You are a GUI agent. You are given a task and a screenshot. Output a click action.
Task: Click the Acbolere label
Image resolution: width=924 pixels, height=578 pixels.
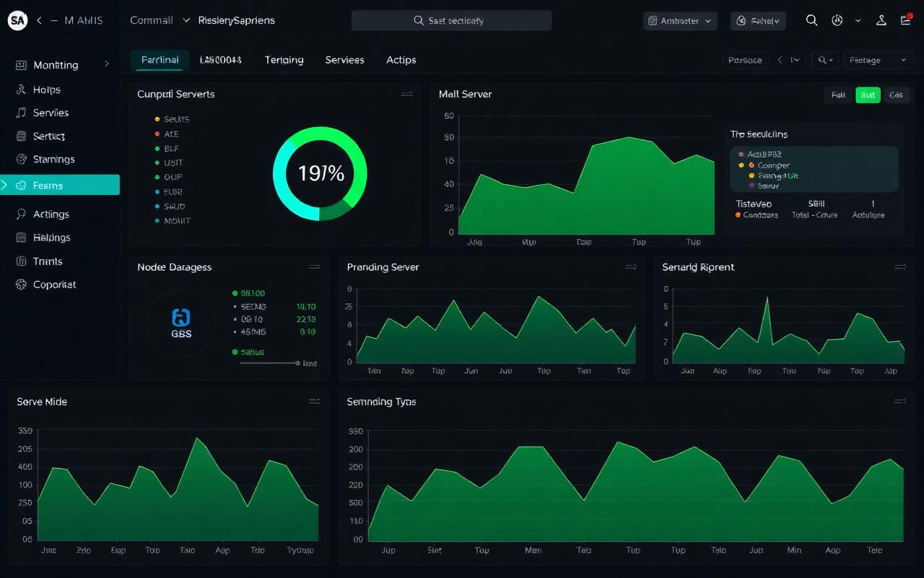pos(868,215)
